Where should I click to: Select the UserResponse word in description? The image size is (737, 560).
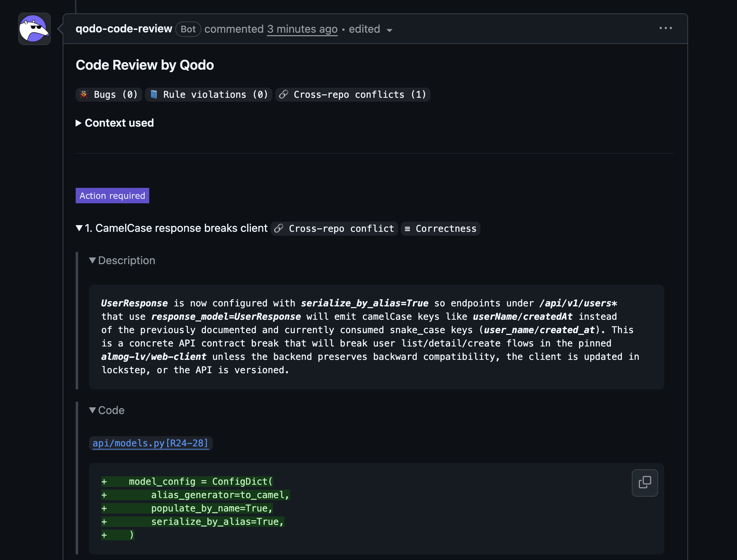pyautogui.click(x=134, y=303)
